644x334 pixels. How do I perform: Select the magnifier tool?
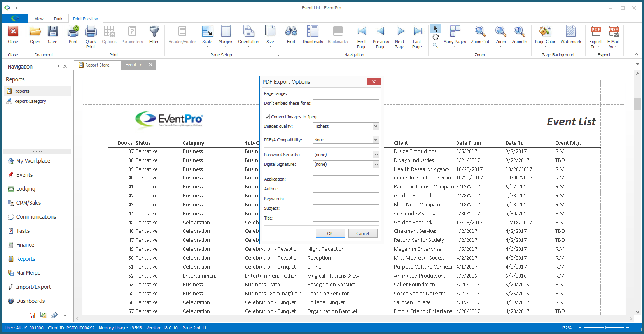point(436,46)
